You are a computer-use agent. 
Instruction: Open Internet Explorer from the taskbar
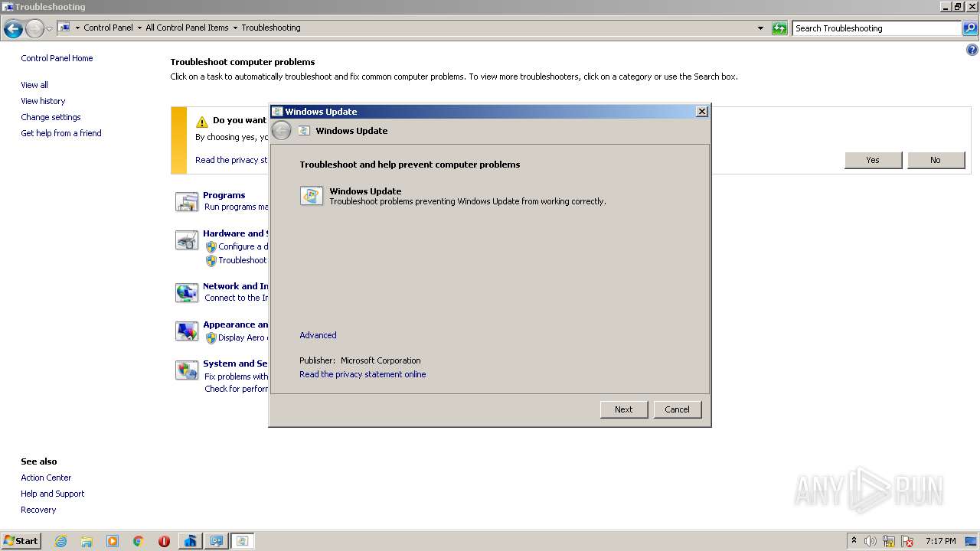coord(60,541)
